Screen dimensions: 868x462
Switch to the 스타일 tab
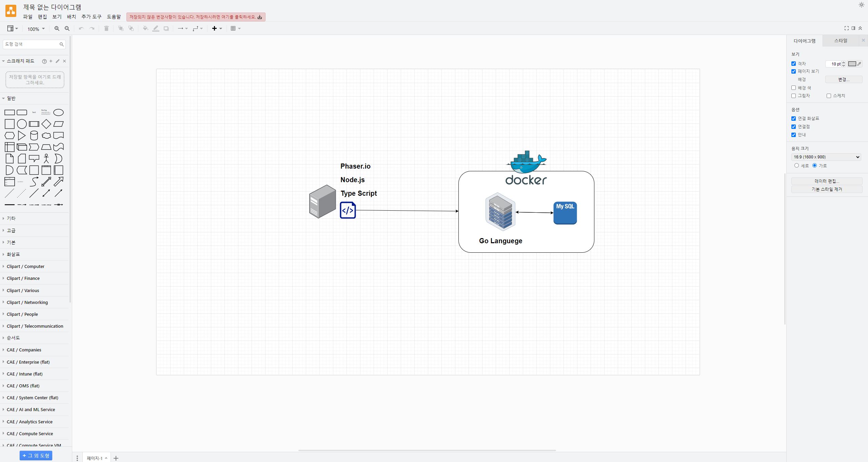point(841,41)
